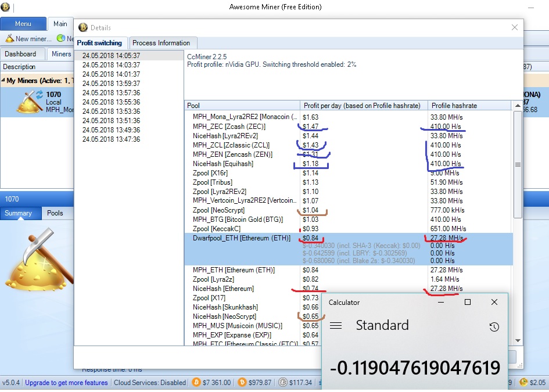Select the 24.05.2018 13:57:36 log entry

(x=111, y=93)
